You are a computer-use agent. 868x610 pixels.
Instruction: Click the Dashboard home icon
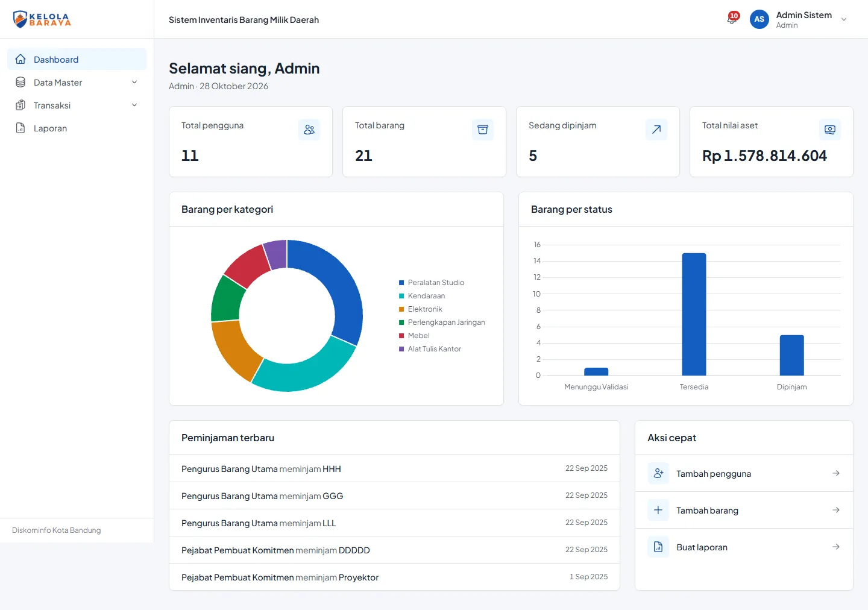point(20,59)
